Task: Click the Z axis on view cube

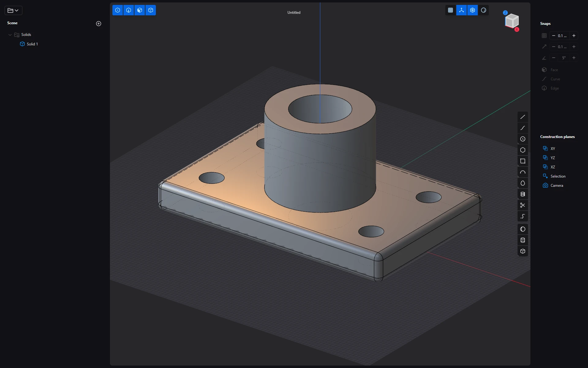Action: pos(505,13)
